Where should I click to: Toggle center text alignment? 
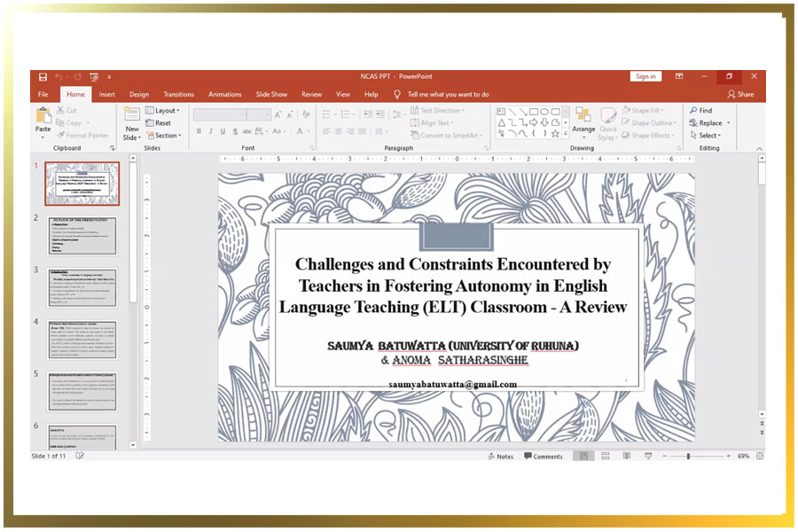[x=339, y=131]
